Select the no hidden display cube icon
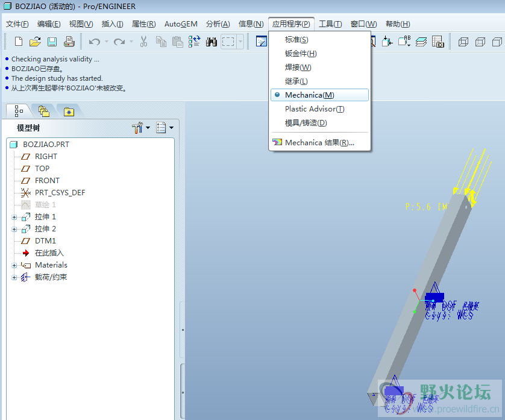This screenshot has width=505, height=420. click(497, 42)
